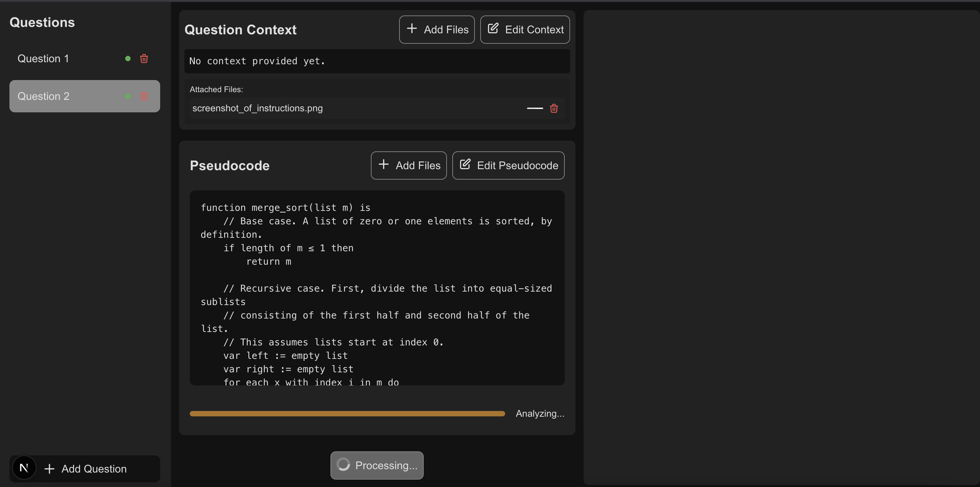The width and height of the screenshot is (980, 487).
Task: Click the round N avatar icon
Action: click(x=24, y=467)
